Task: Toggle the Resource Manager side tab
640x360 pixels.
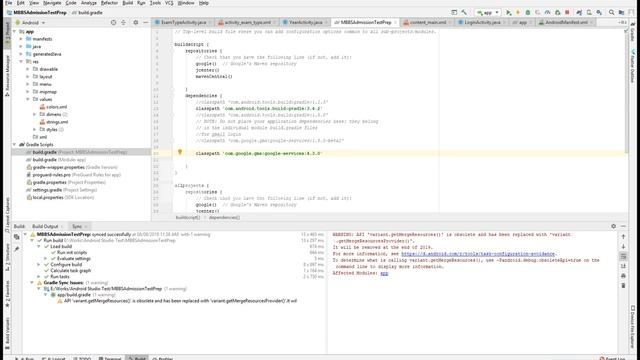Action: click(x=7, y=76)
